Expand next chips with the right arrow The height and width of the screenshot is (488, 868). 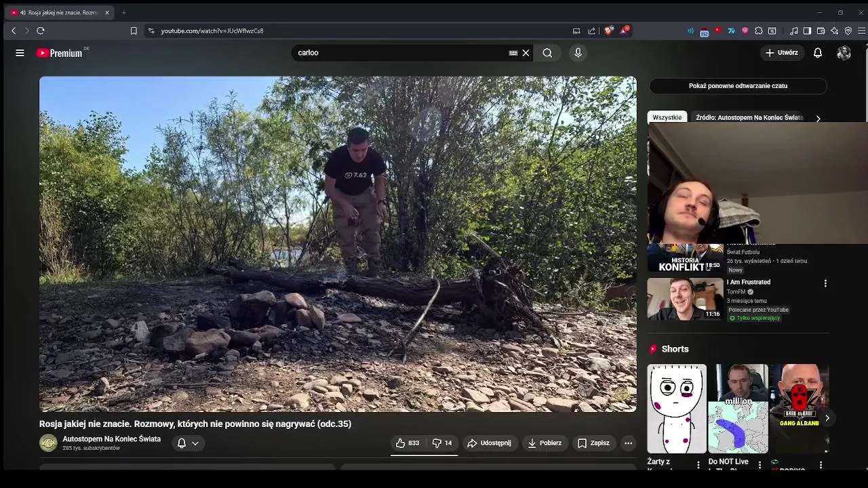[x=818, y=118]
